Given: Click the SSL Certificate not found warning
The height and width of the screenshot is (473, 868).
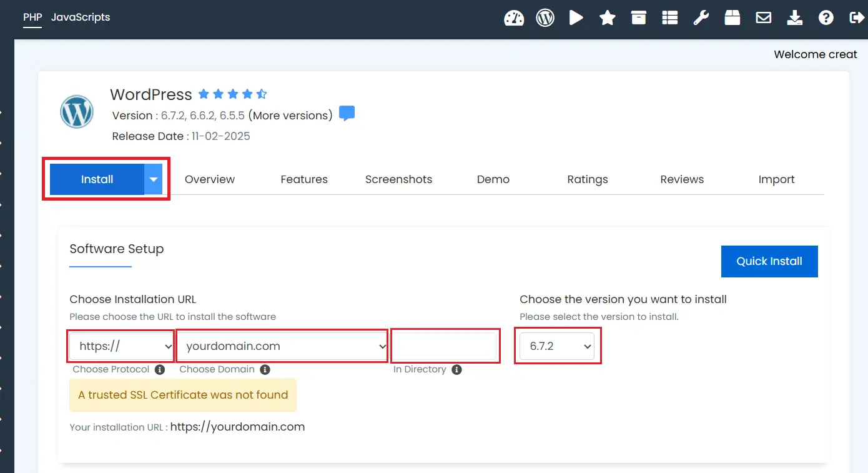Looking at the screenshot, I should [x=183, y=395].
